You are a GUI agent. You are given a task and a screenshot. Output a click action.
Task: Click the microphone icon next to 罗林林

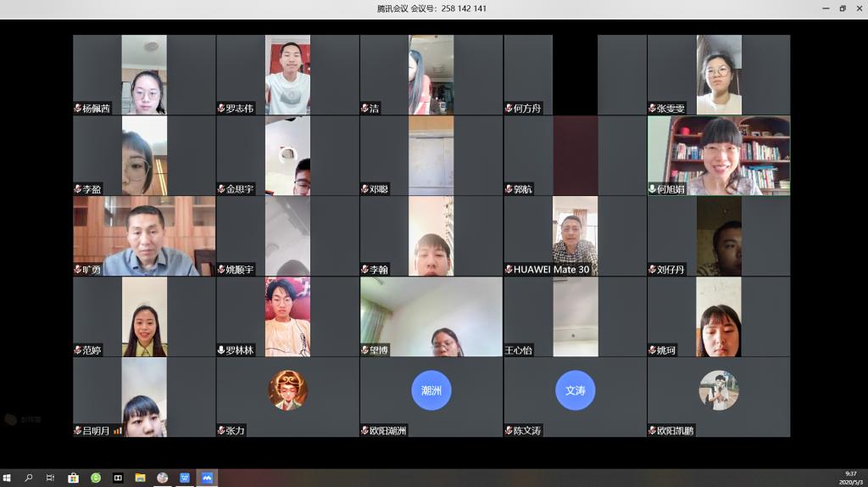tap(221, 350)
